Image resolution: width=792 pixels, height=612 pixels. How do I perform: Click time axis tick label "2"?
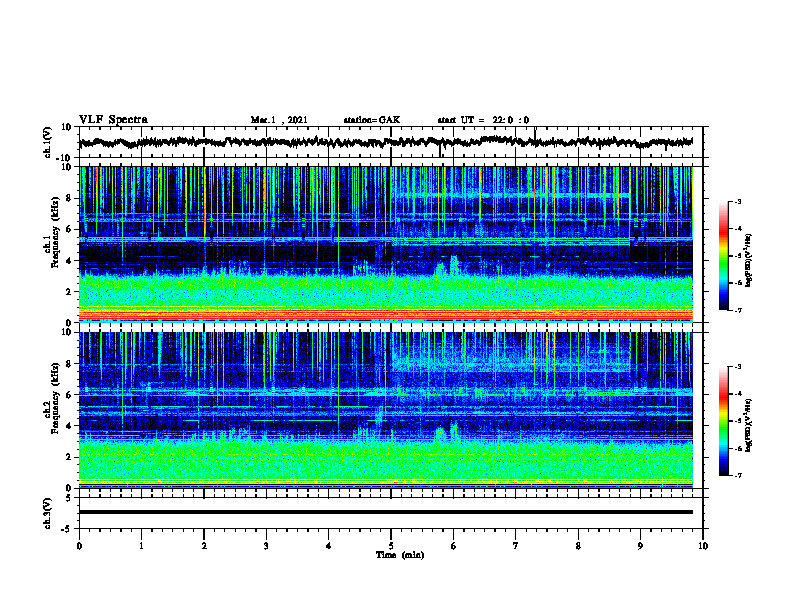click(204, 546)
